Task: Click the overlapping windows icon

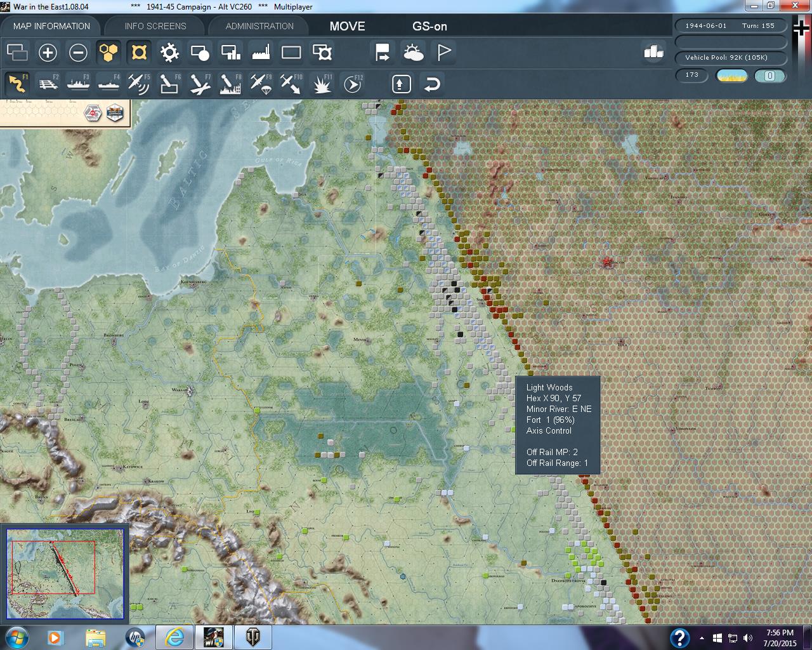Action: 17,52
